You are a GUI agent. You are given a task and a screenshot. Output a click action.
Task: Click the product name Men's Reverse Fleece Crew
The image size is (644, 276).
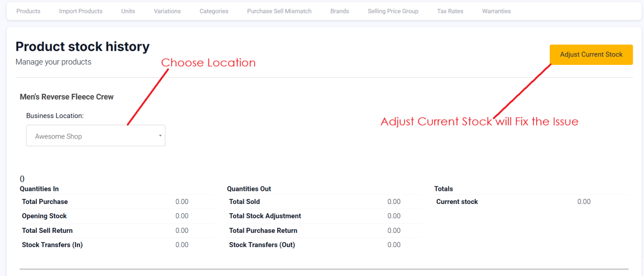click(x=67, y=96)
